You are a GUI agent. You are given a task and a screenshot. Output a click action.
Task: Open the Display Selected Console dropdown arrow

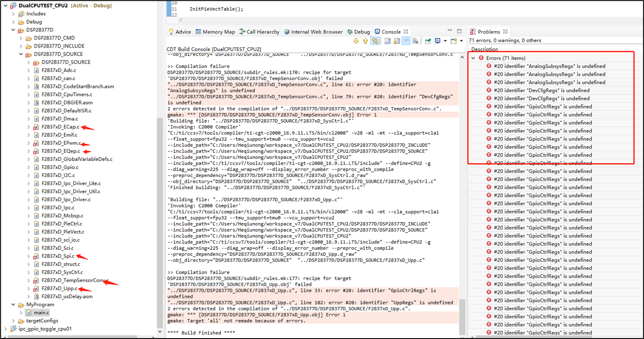click(445, 41)
